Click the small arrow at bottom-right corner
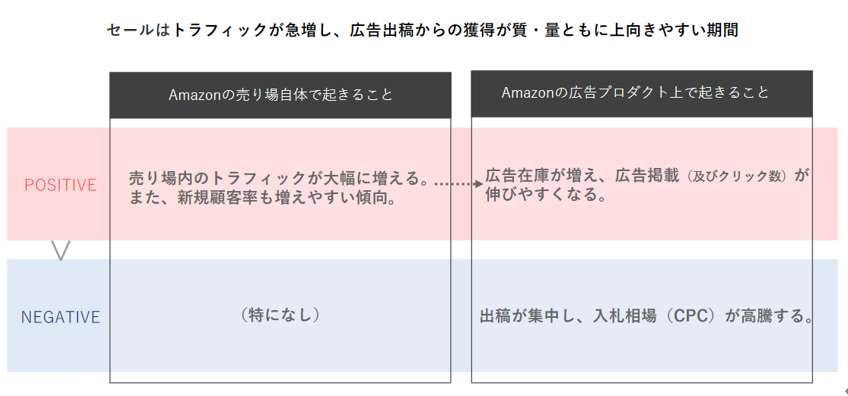 coord(845,391)
